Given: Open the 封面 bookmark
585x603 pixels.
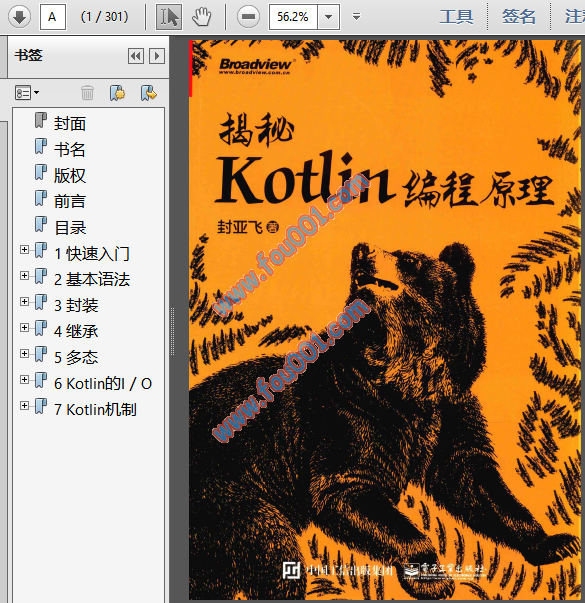Looking at the screenshot, I should tap(70, 123).
